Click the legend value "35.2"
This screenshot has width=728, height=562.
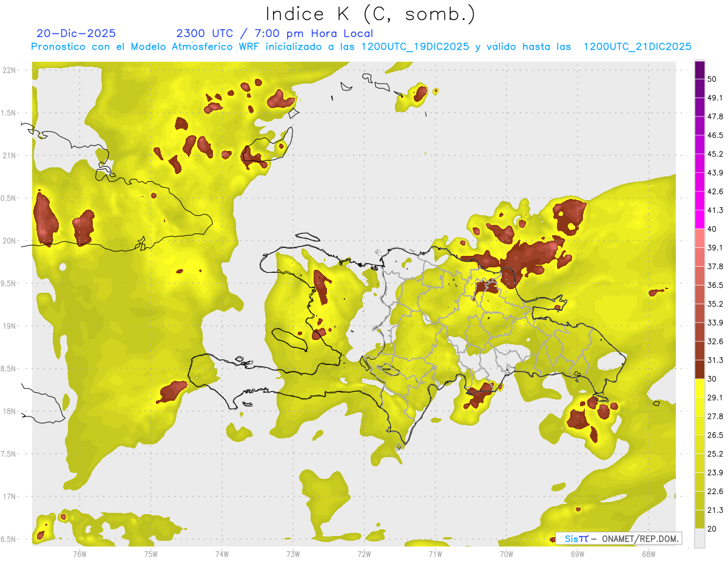[715, 304]
